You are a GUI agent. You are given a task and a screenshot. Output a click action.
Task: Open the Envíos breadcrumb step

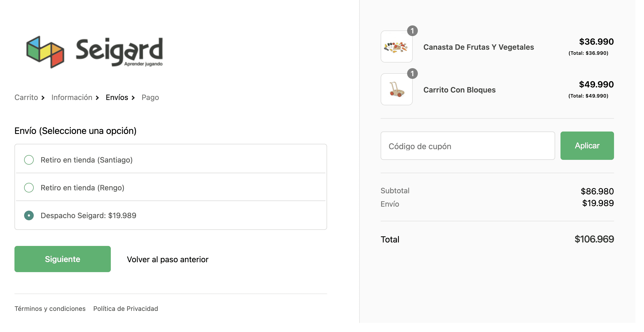click(x=117, y=98)
